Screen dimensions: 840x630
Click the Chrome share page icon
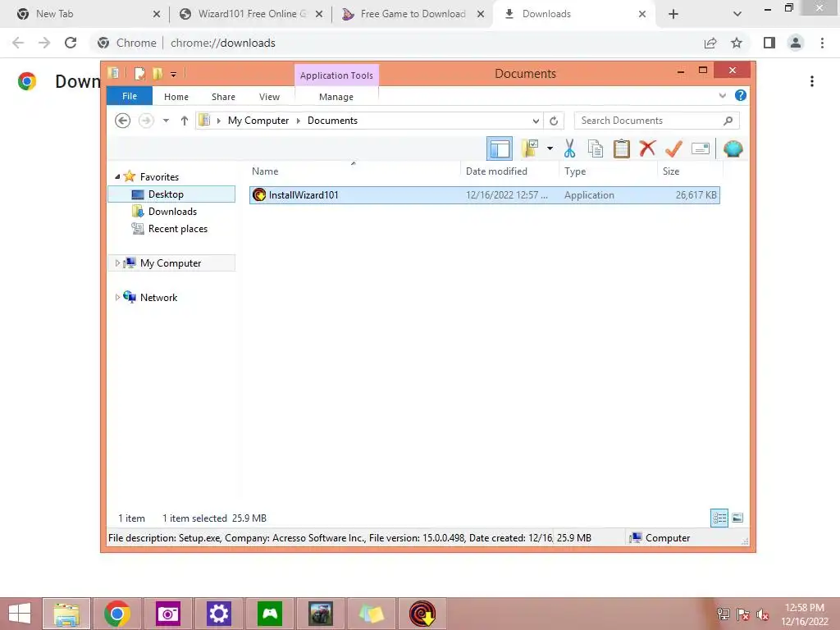click(x=710, y=43)
